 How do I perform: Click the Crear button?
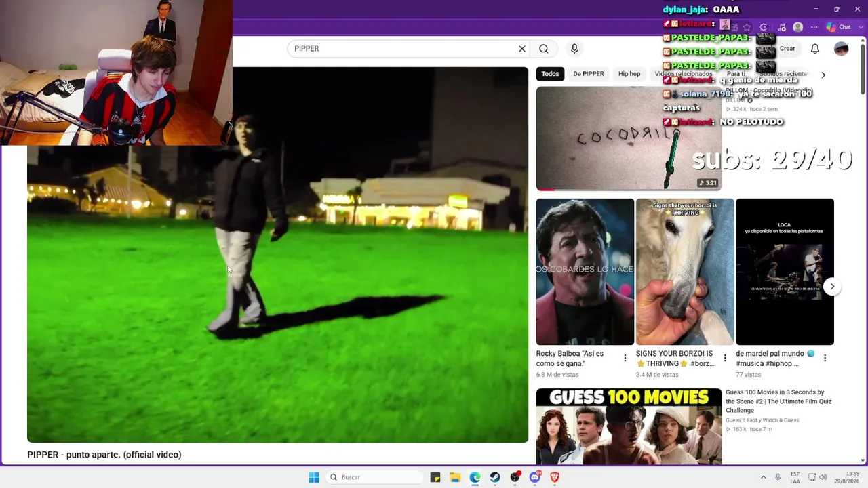pyautogui.click(x=787, y=49)
